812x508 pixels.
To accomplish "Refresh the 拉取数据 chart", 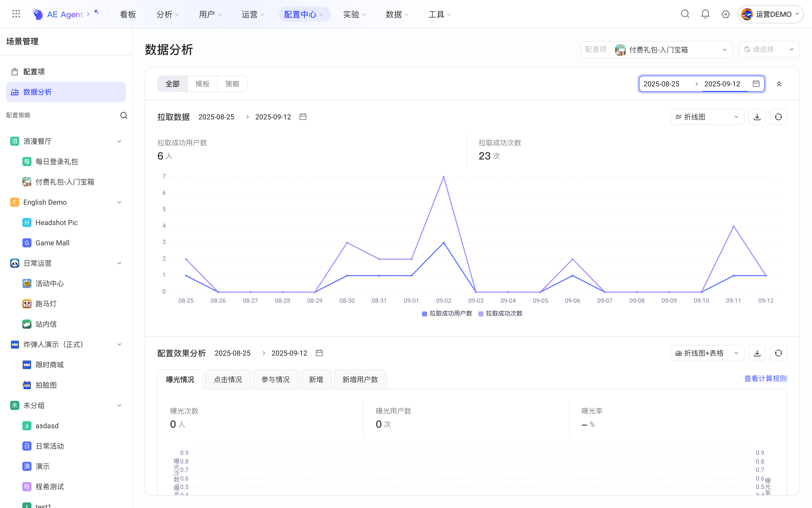I will pyautogui.click(x=779, y=117).
